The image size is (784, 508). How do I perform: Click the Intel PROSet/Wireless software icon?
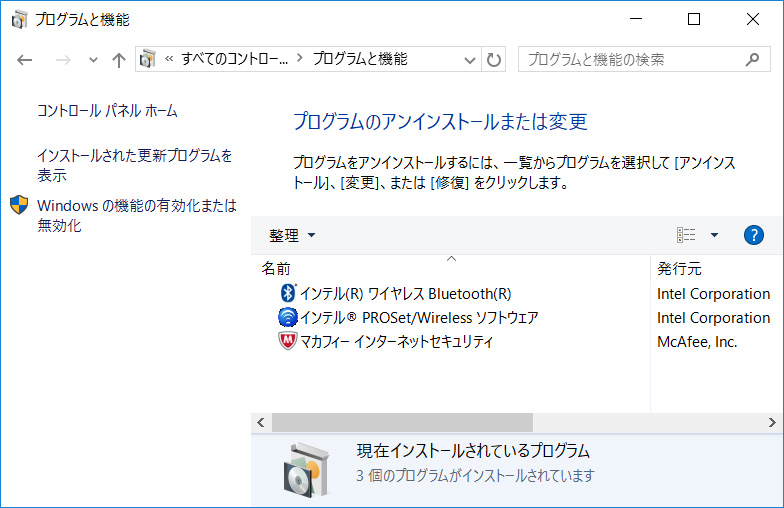[288, 318]
